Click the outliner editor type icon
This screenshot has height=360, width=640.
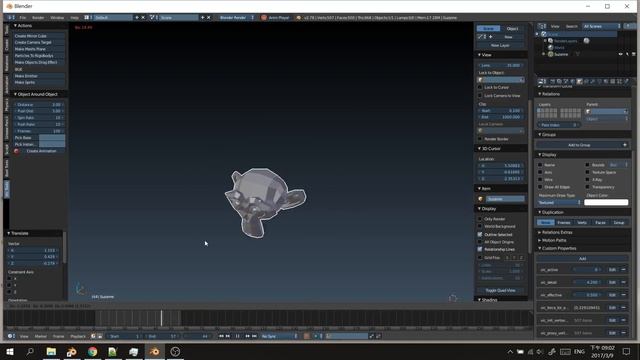coord(542,26)
